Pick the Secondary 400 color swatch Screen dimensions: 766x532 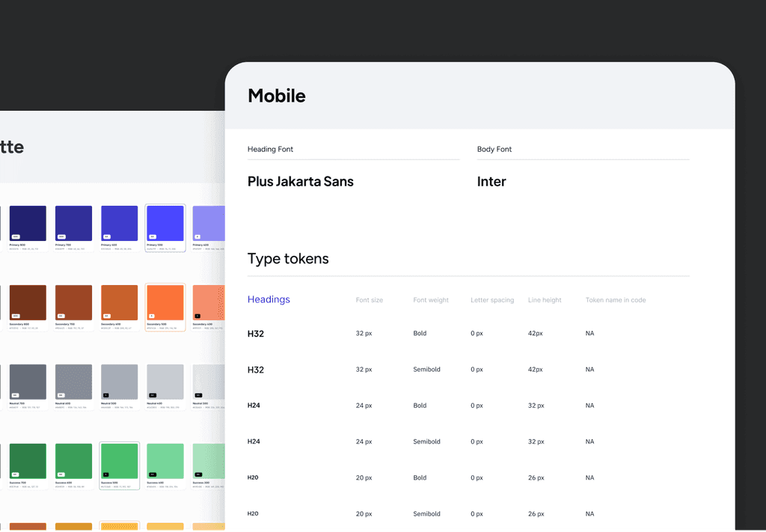(209, 303)
